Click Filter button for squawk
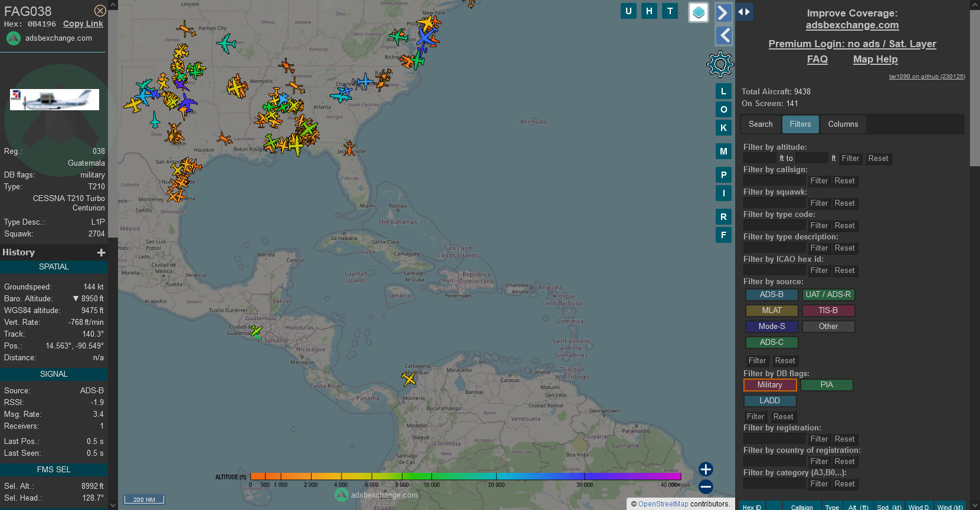The height and width of the screenshot is (510, 980). [x=819, y=203]
